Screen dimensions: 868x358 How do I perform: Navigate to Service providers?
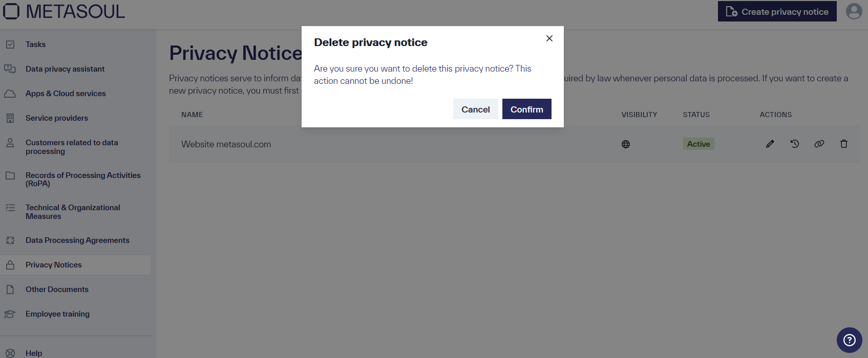pyautogui.click(x=56, y=118)
